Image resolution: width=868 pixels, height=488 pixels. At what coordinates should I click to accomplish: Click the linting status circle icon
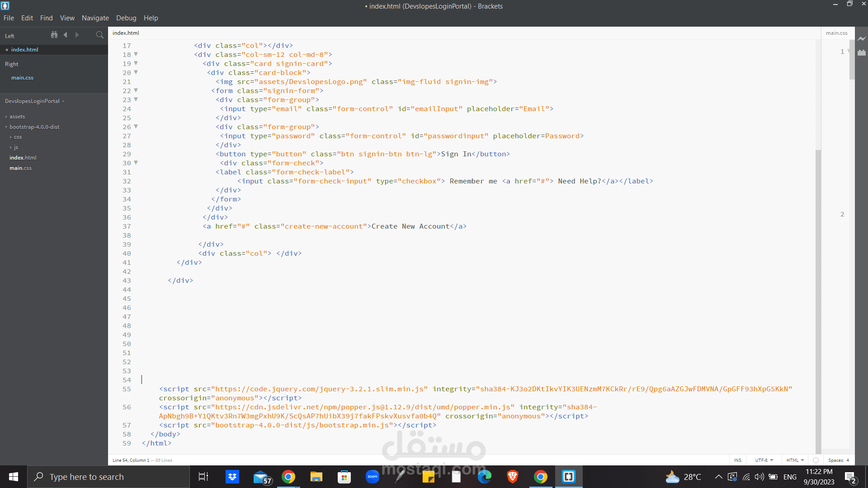[816, 460]
